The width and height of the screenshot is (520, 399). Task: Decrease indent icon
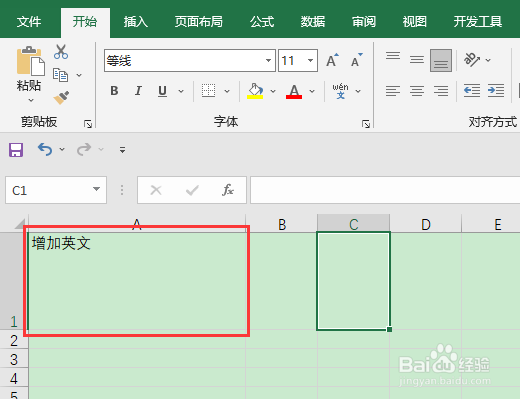[x=472, y=91]
